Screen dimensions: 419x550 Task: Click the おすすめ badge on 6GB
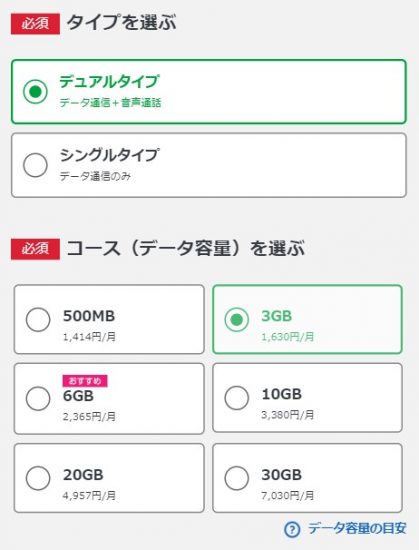point(85,381)
